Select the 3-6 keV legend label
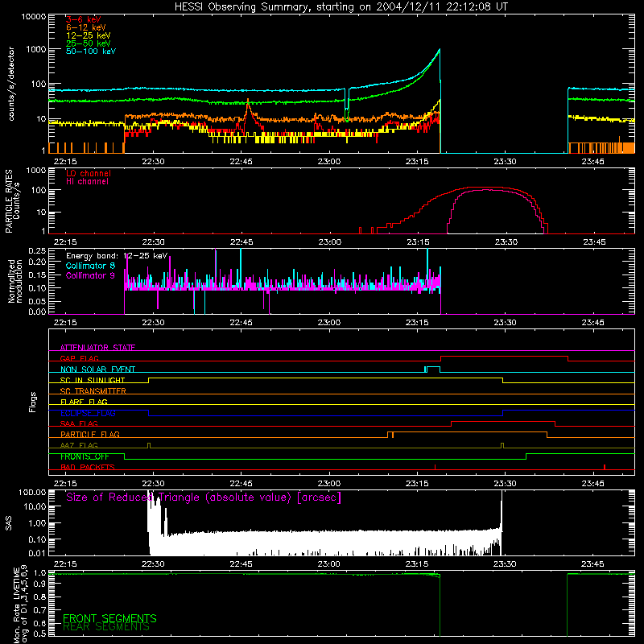Viewport: 644px width, 644px height. 84,19
